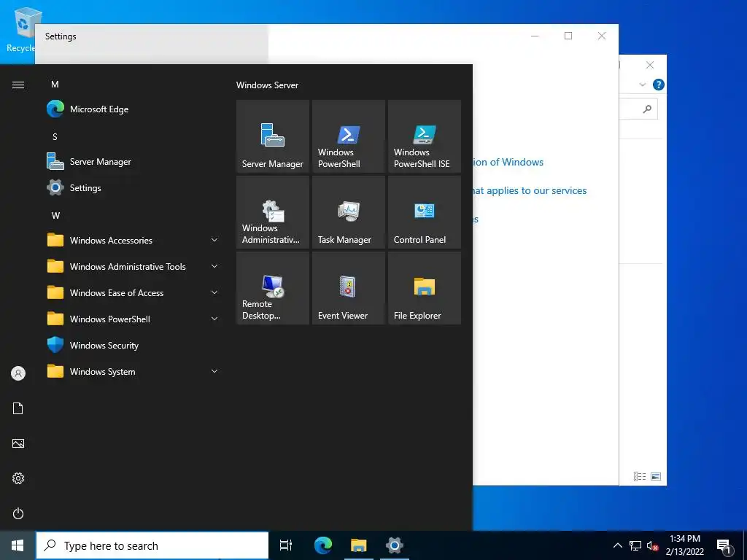Expand Windows PowerShell folder
Image resolution: width=747 pixels, height=560 pixels.
point(133,319)
